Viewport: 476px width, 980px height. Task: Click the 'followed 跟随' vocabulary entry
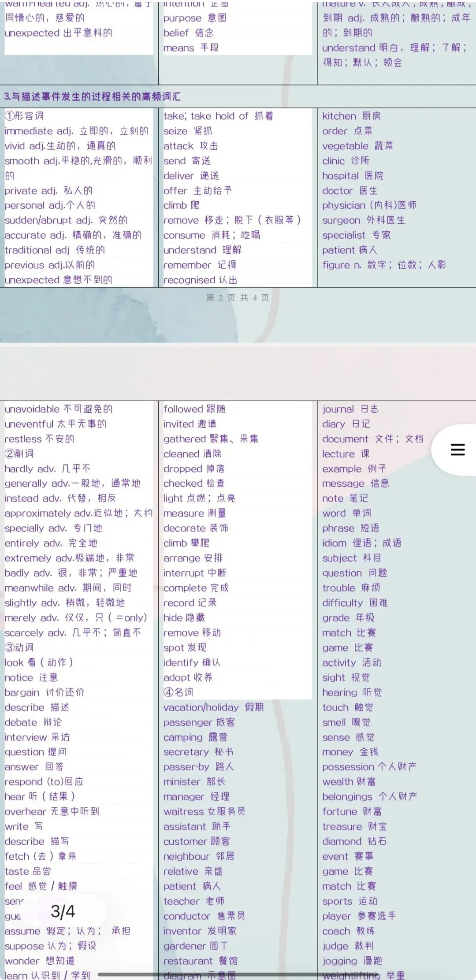click(x=195, y=409)
